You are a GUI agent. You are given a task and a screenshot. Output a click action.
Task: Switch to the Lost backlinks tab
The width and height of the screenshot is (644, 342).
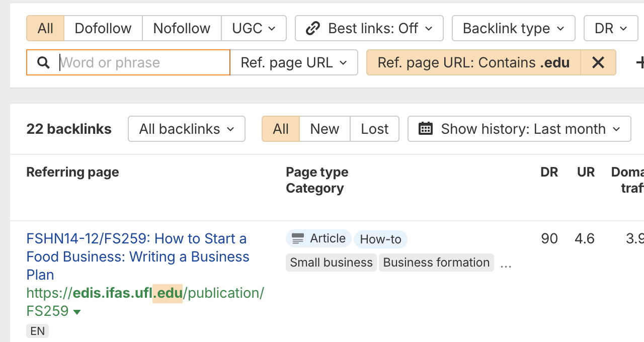(x=374, y=129)
